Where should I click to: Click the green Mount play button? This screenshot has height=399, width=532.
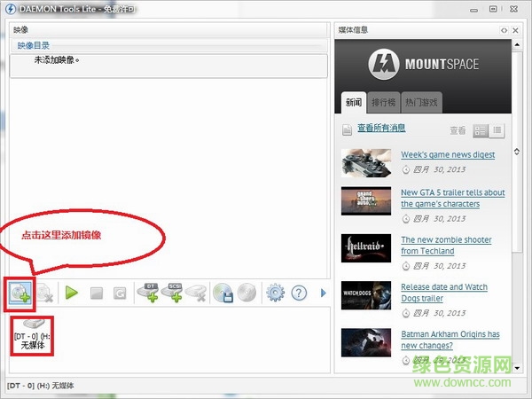71,293
